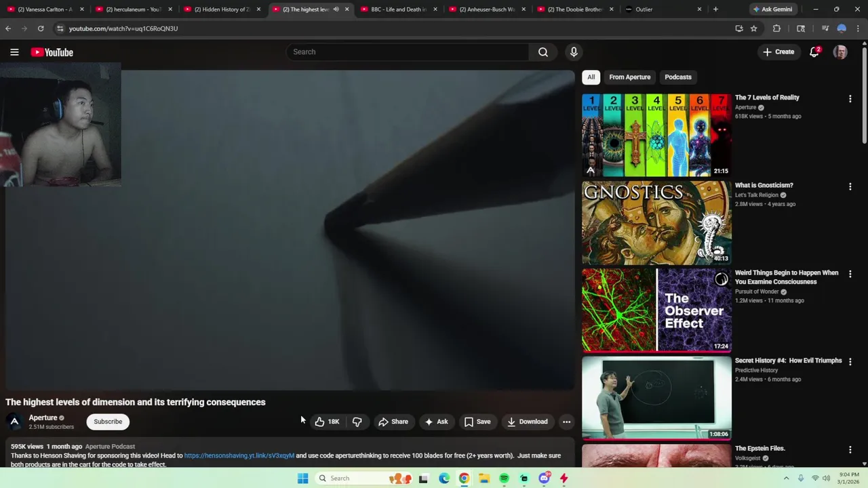Open the Windows Start menu
Screen dimensions: 868x488
click(x=302, y=479)
